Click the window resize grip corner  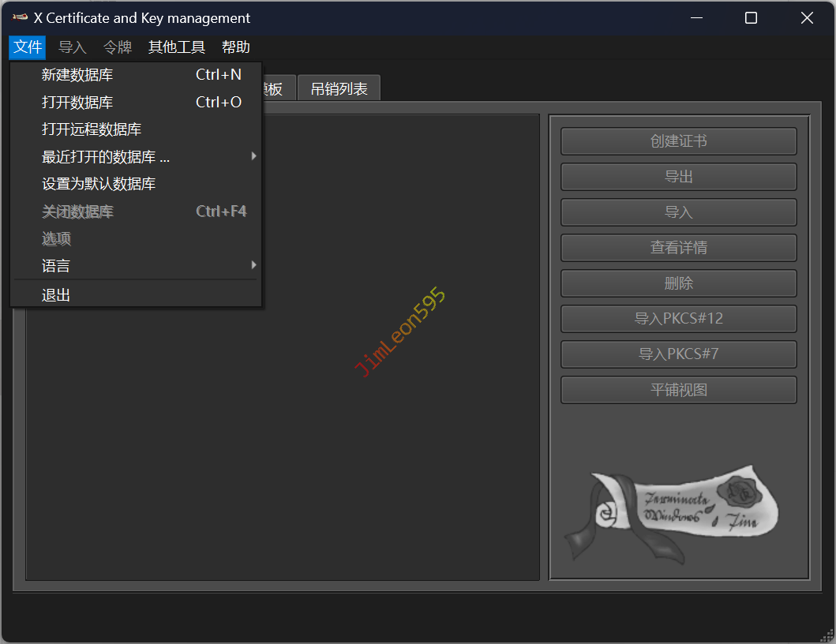click(827, 635)
